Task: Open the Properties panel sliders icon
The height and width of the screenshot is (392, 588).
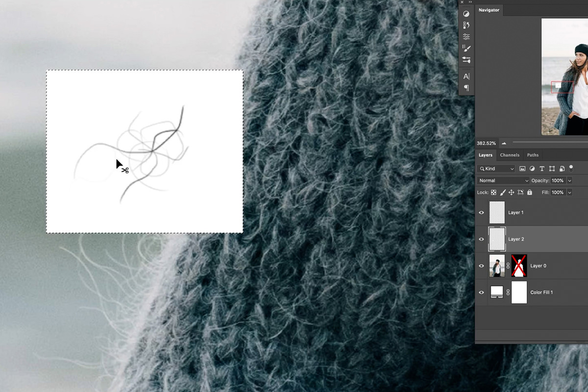Action: click(466, 35)
